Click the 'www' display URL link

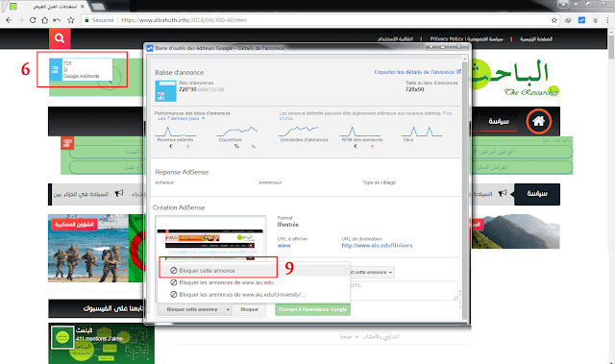(284, 246)
